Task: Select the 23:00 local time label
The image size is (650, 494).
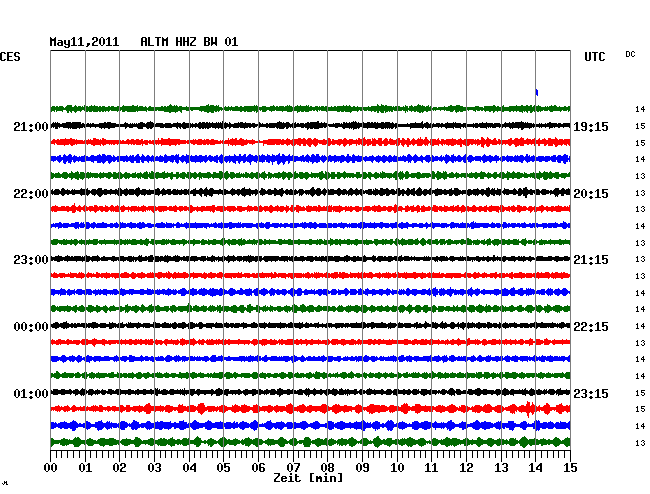Action: pos(31,260)
